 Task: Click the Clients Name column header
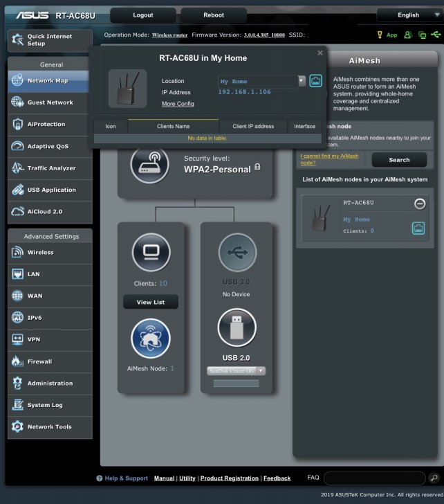[x=174, y=126]
